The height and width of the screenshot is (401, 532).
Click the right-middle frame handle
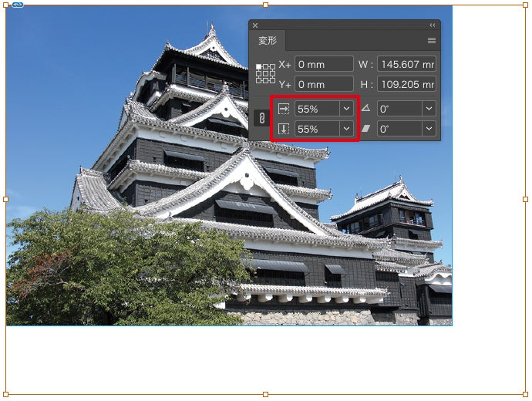pos(526,200)
